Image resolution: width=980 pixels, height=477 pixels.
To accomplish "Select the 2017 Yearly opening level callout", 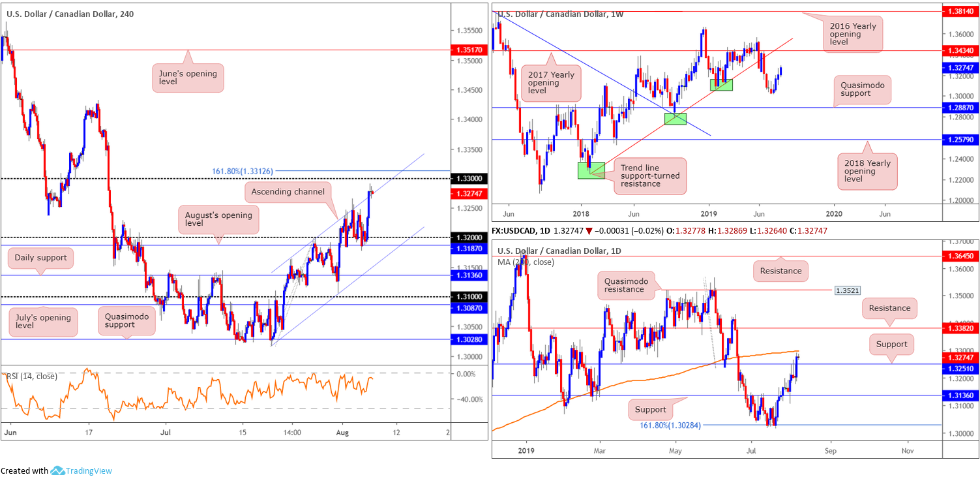I will click(x=552, y=84).
